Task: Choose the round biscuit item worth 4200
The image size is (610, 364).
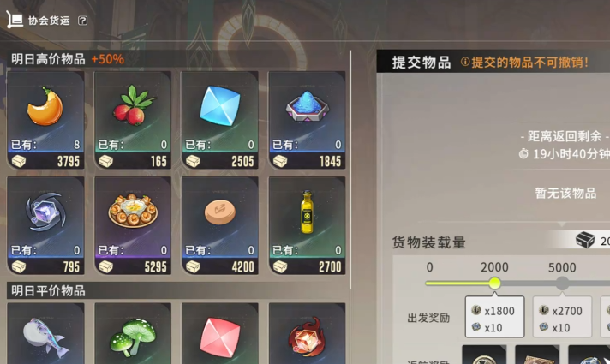Action: click(x=220, y=225)
